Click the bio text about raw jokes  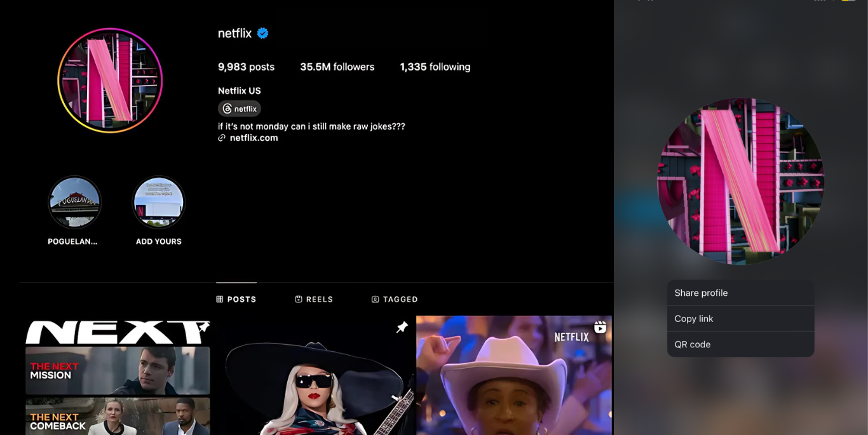(311, 126)
